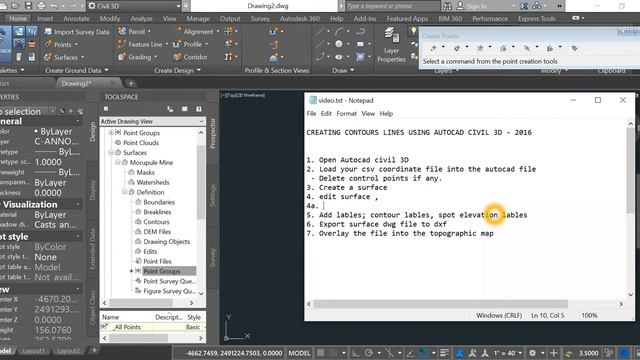Select Contours under Definition
Image resolution: width=640 pixels, height=360 pixels.
coord(156,222)
